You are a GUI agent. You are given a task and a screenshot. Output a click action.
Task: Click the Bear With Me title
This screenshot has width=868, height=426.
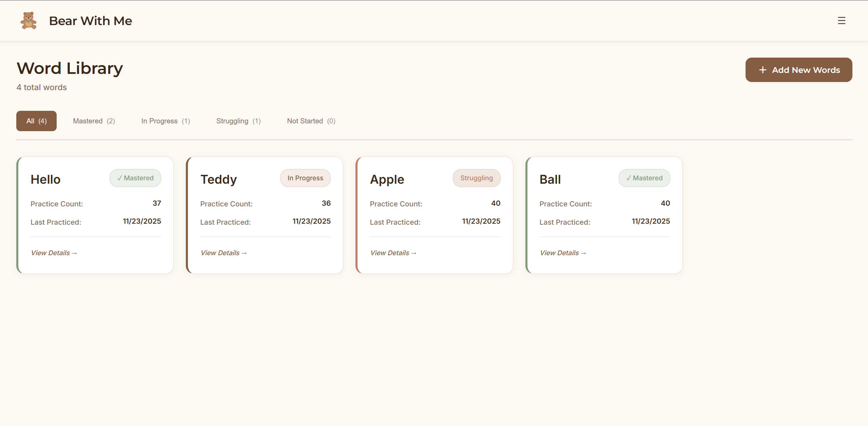click(90, 21)
